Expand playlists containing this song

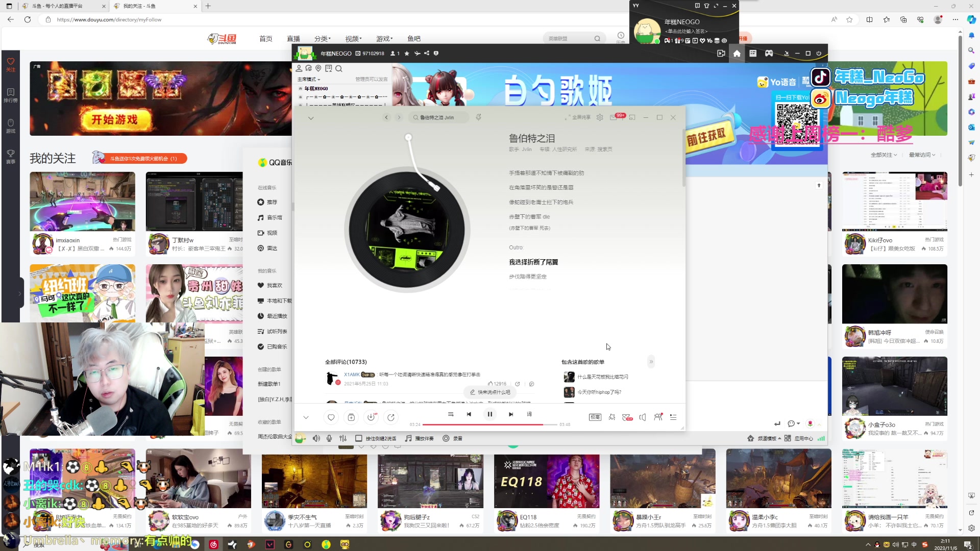tap(651, 362)
